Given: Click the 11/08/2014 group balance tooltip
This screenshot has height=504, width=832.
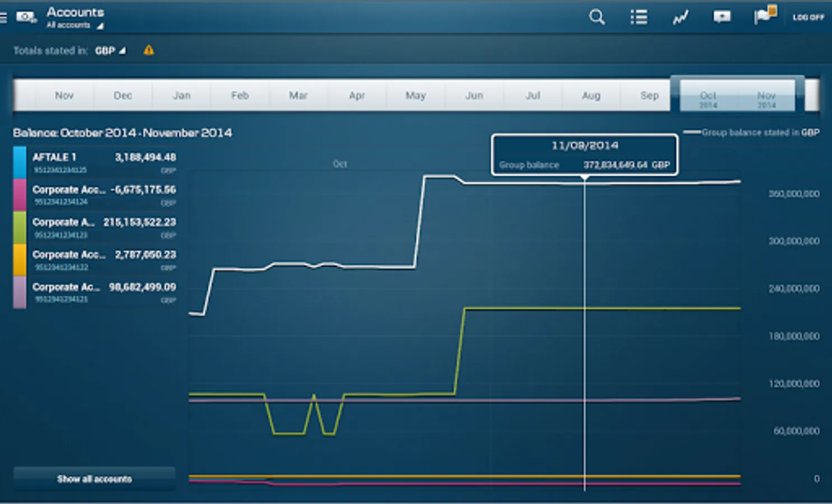Looking at the screenshot, I should (585, 155).
